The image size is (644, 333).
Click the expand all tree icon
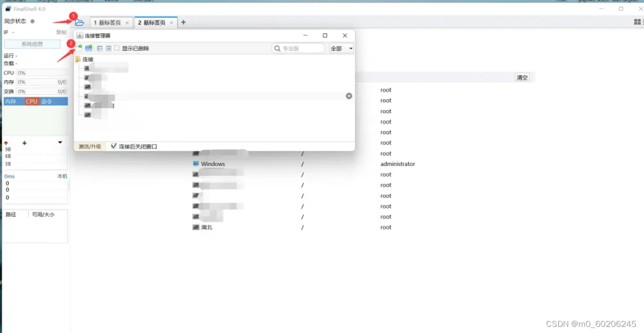click(108, 48)
